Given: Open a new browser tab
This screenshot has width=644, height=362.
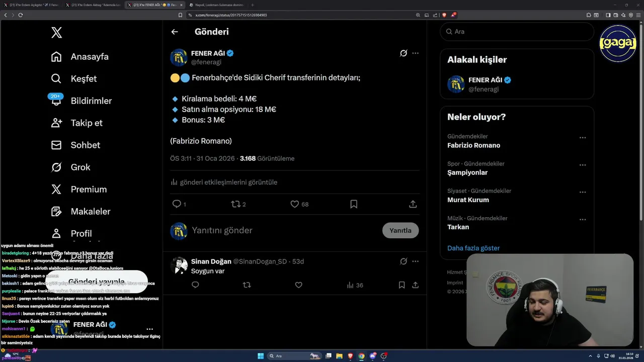Looking at the screenshot, I should [x=253, y=5].
